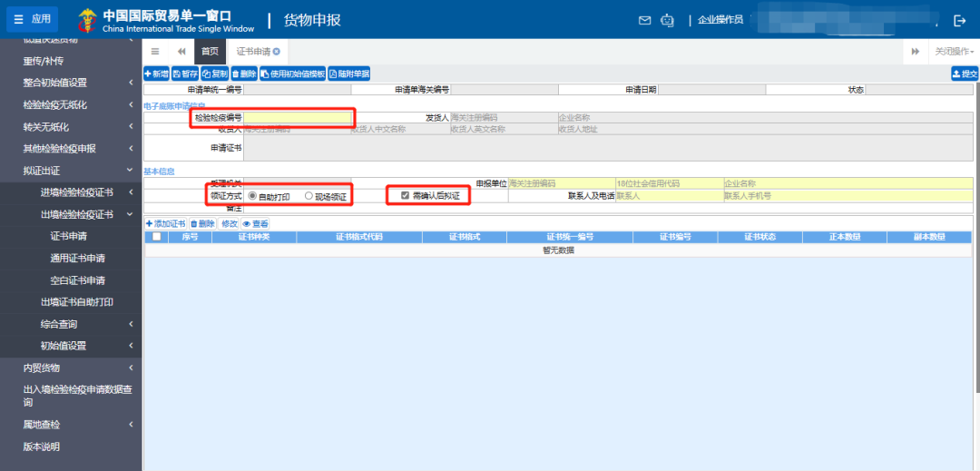Click the 正本数量 column header

[845, 238]
